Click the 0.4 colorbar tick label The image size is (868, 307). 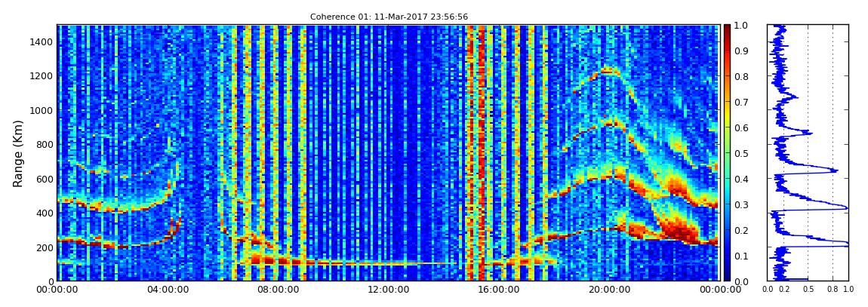point(740,180)
